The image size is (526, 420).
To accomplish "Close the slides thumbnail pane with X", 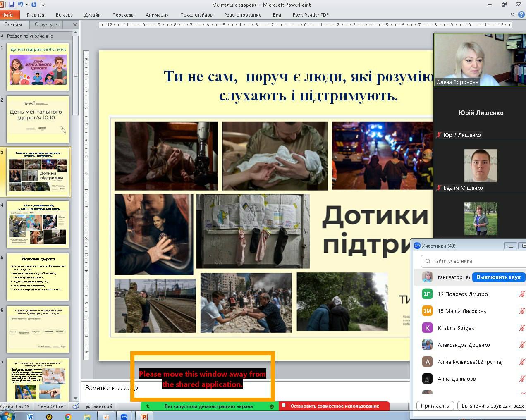I will tap(75, 25).
